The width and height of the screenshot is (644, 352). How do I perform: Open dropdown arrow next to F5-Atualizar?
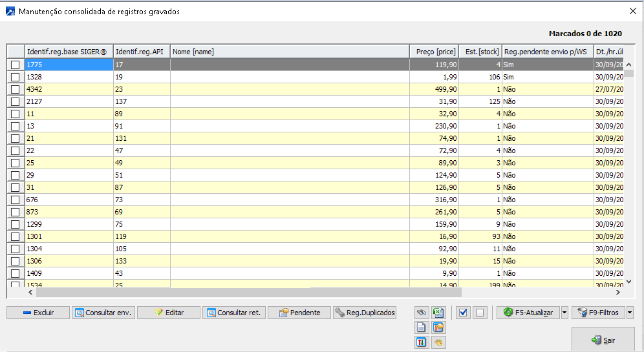(x=564, y=313)
